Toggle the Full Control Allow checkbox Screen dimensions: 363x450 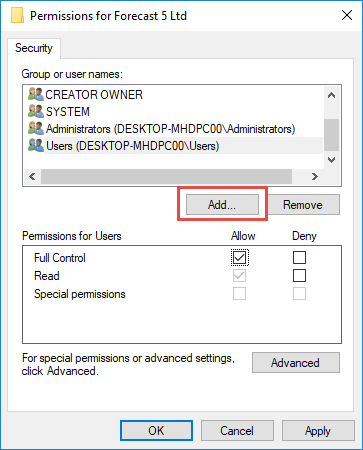[239, 257]
